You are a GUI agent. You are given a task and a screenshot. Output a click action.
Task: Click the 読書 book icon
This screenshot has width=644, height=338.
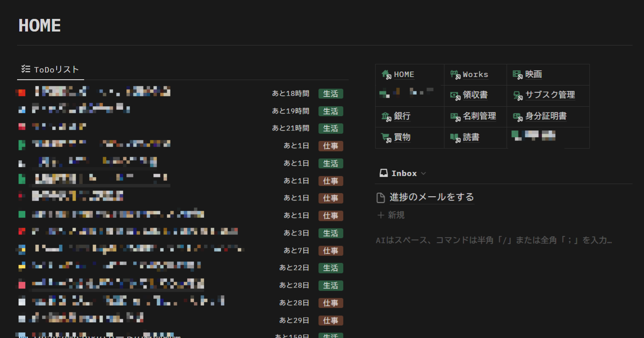tap(455, 138)
